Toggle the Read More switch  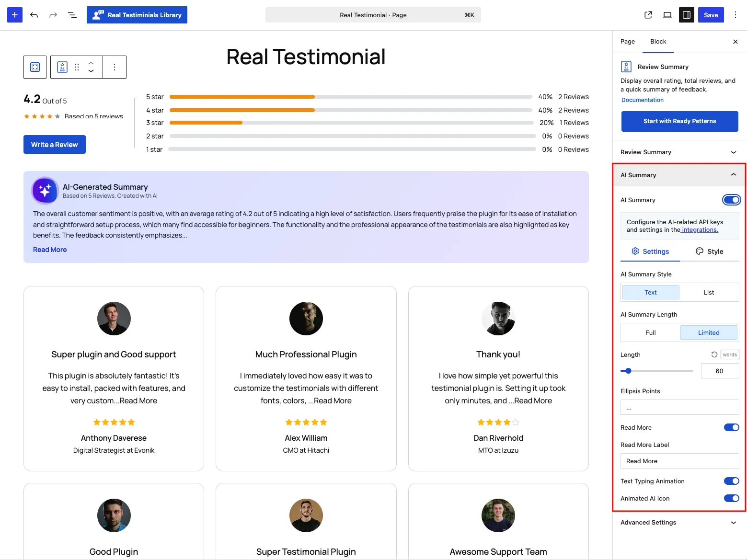tap(732, 427)
